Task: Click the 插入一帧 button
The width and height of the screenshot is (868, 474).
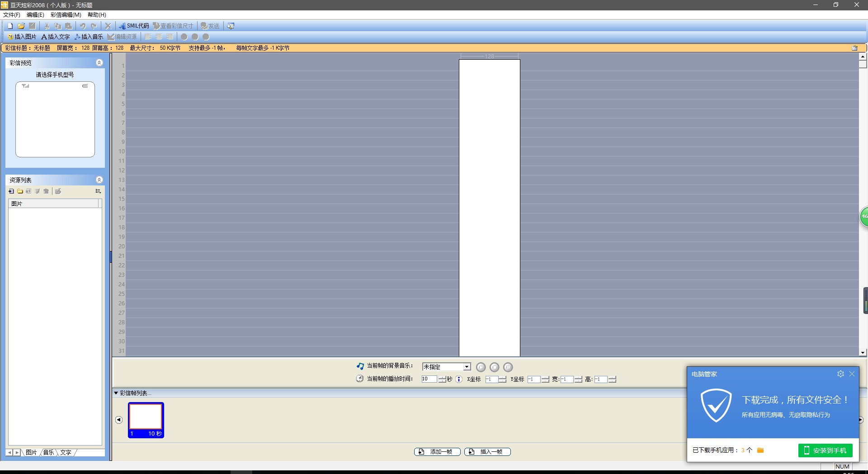Action: (487, 451)
